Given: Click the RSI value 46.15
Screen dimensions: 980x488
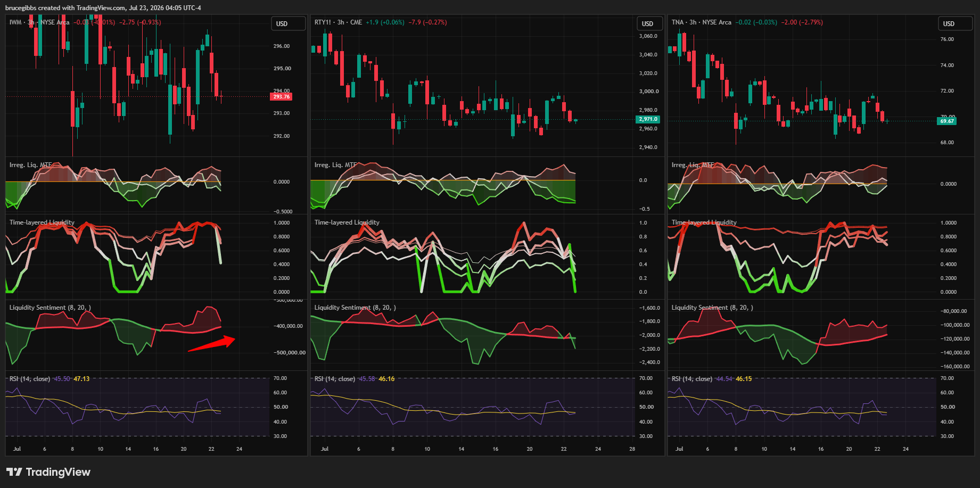Looking at the screenshot, I should 744,379.
